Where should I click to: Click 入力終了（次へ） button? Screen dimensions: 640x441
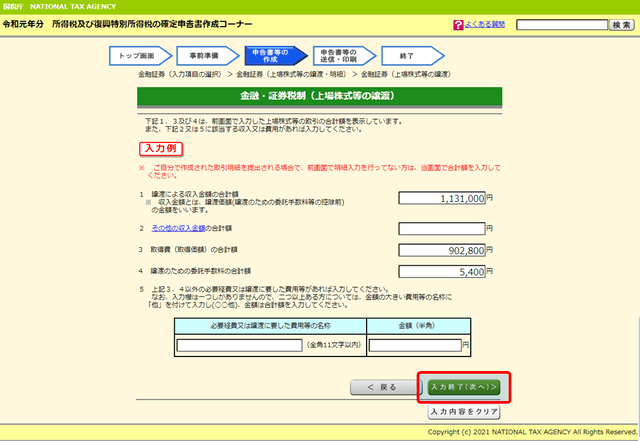click(464, 387)
